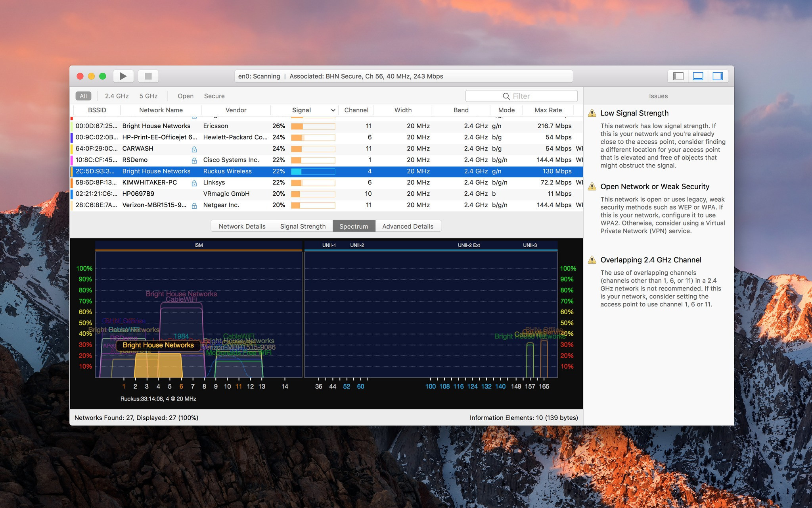812x508 pixels.
Task: Click the play/scan button to start scanning
Action: 124,76
